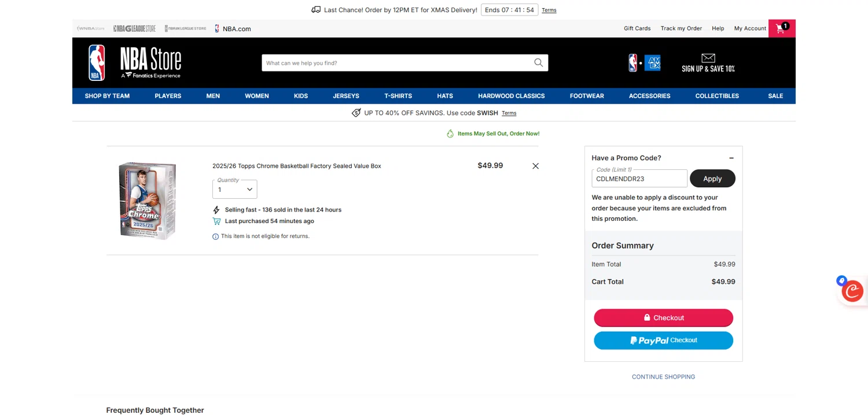Open the NBA 2K League Store logo

point(185,28)
